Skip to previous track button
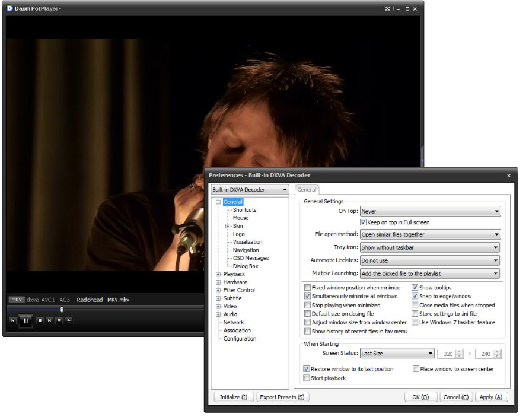 [13, 320]
